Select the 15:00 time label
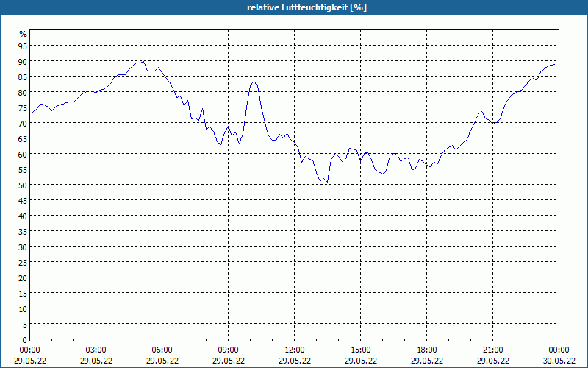 point(361,350)
